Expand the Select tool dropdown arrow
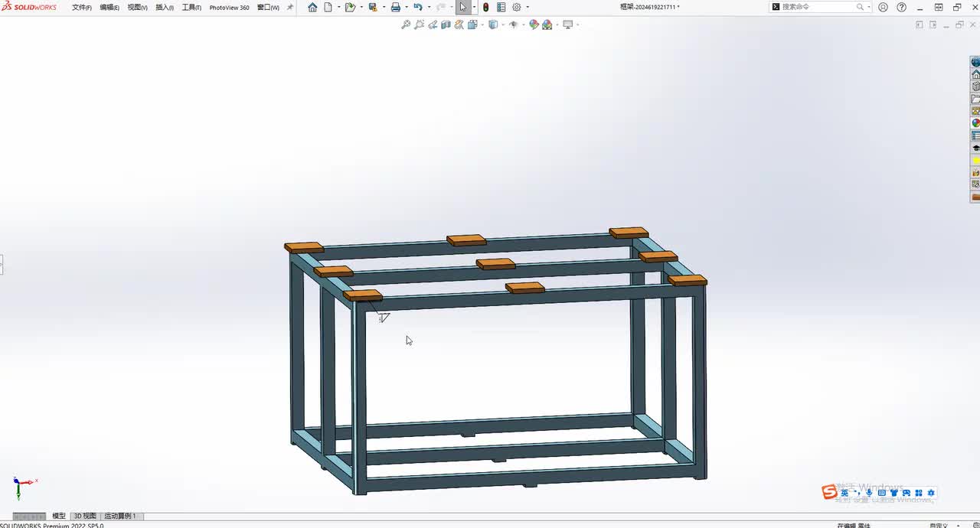980x528 pixels. pyautogui.click(x=474, y=7)
